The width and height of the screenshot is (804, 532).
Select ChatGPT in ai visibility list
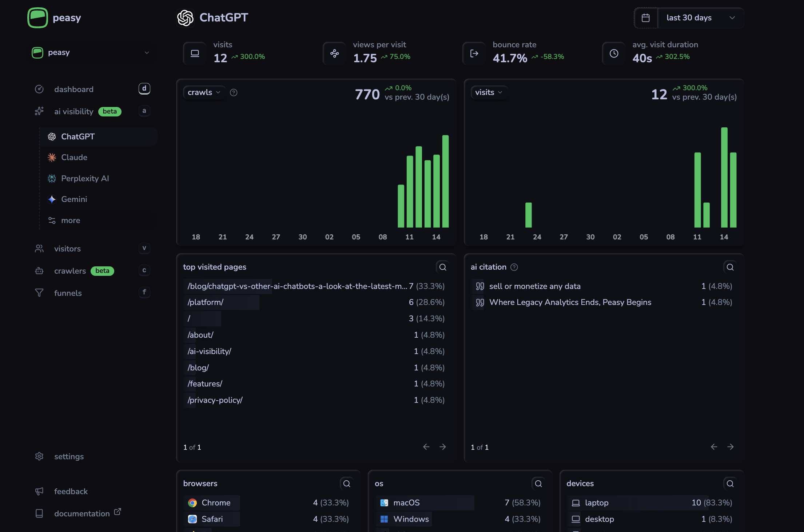98,136
